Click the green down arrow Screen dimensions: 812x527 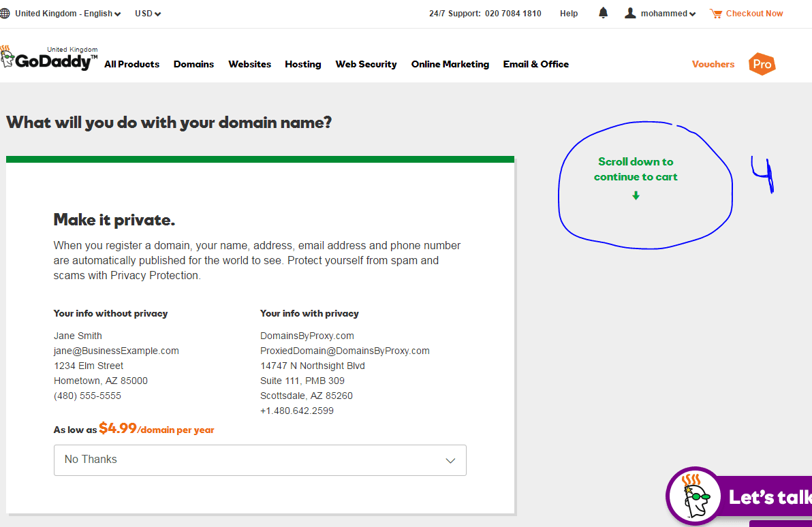636,195
